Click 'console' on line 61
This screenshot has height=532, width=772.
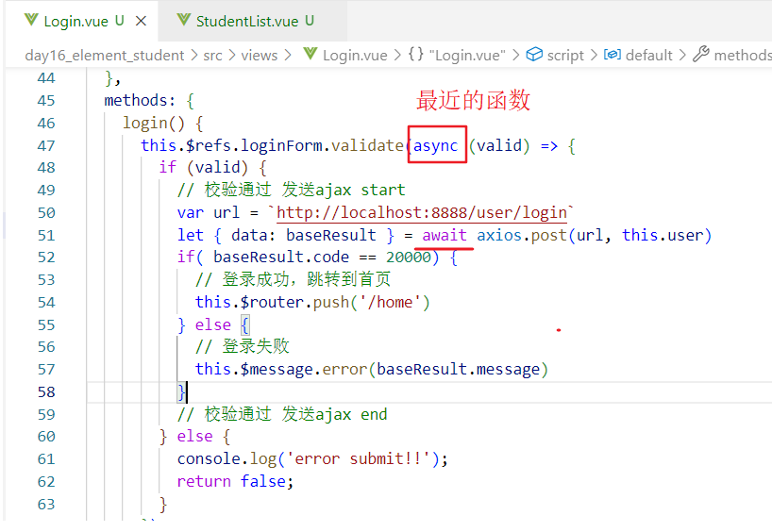tap(209, 458)
